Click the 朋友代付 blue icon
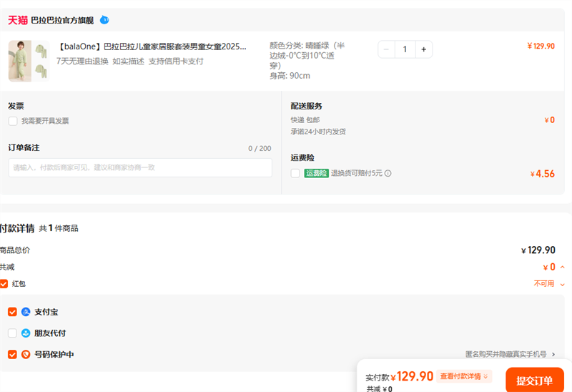The width and height of the screenshot is (572, 392). (26, 333)
